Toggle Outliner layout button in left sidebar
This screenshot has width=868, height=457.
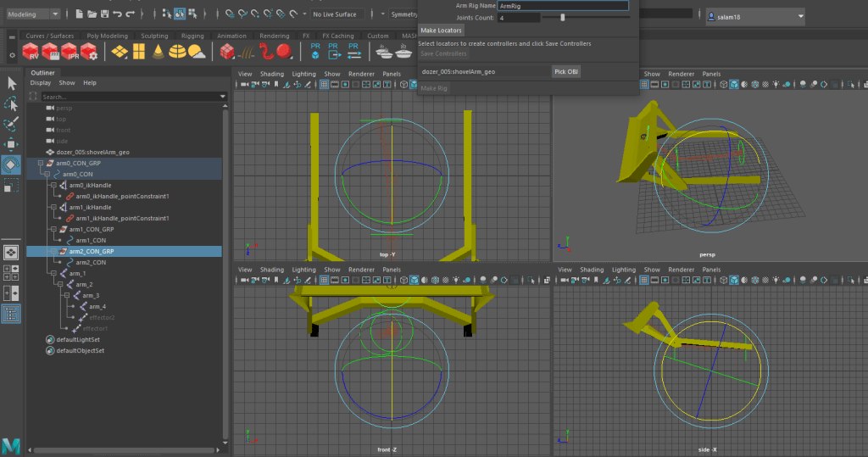(x=12, y=314)
